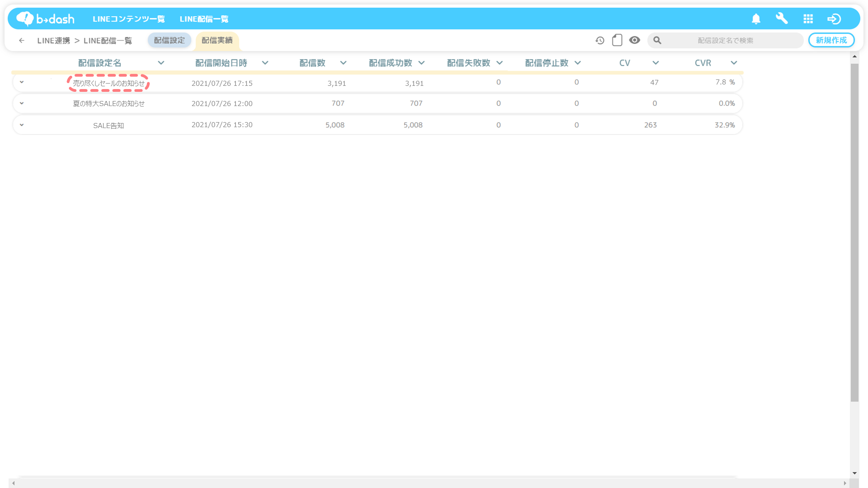This screenshot has width=868, height=488.
Task: Click the scroll up arrow
Action: click(x=854, y=56)
